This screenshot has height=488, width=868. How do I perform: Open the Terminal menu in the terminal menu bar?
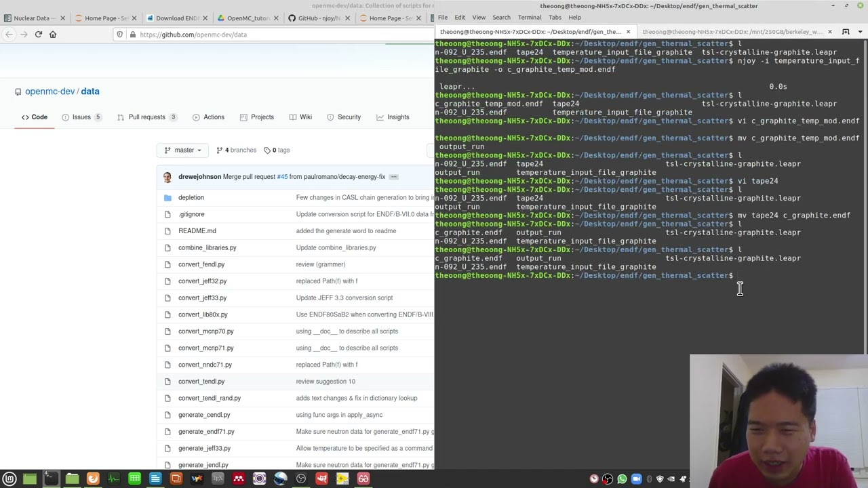(x=529, y=18)
